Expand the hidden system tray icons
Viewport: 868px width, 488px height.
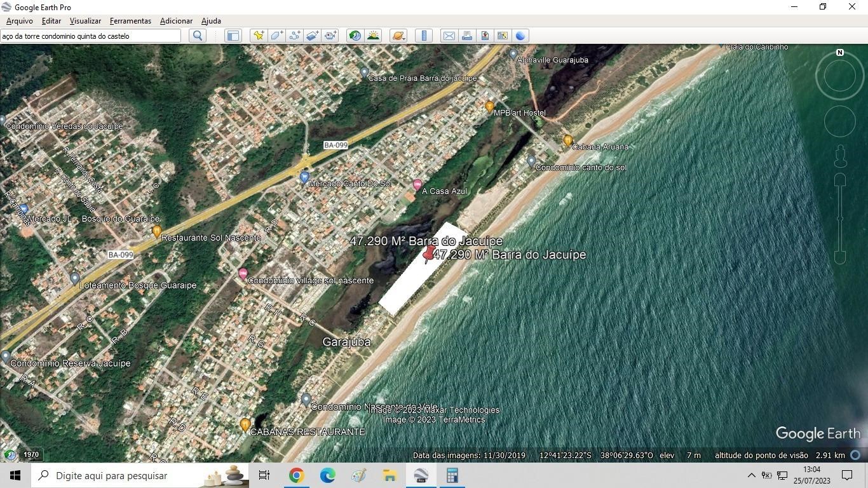(x=750, y=475)
